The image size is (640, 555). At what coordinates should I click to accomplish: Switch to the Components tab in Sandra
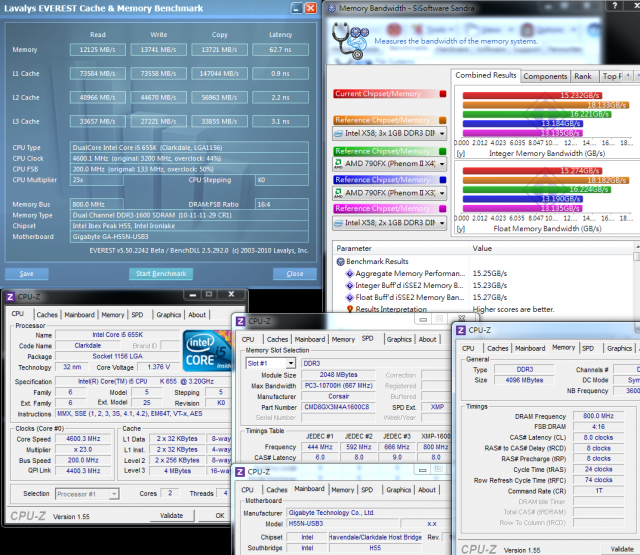click(x=545, y=76)
